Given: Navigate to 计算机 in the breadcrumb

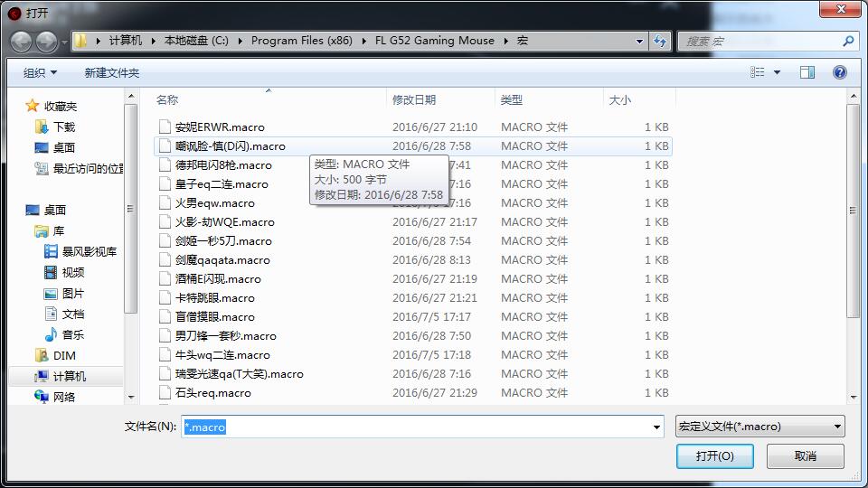Looking at the screenshot, I should click(x=126, y=41).
